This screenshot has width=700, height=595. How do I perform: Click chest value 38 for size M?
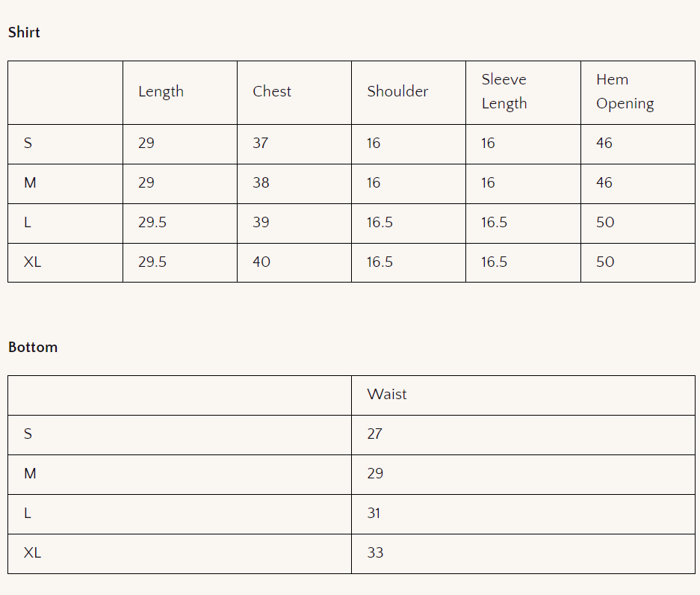261,182
